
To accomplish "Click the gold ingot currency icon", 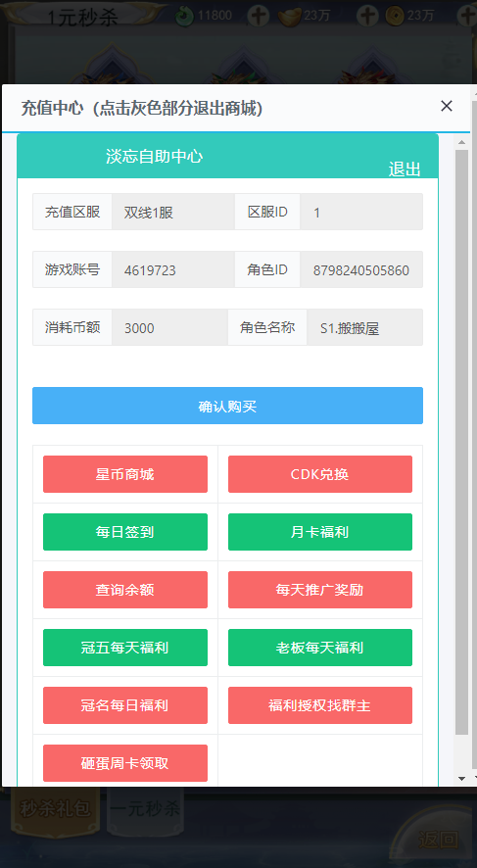I will (x=289, y=17).
